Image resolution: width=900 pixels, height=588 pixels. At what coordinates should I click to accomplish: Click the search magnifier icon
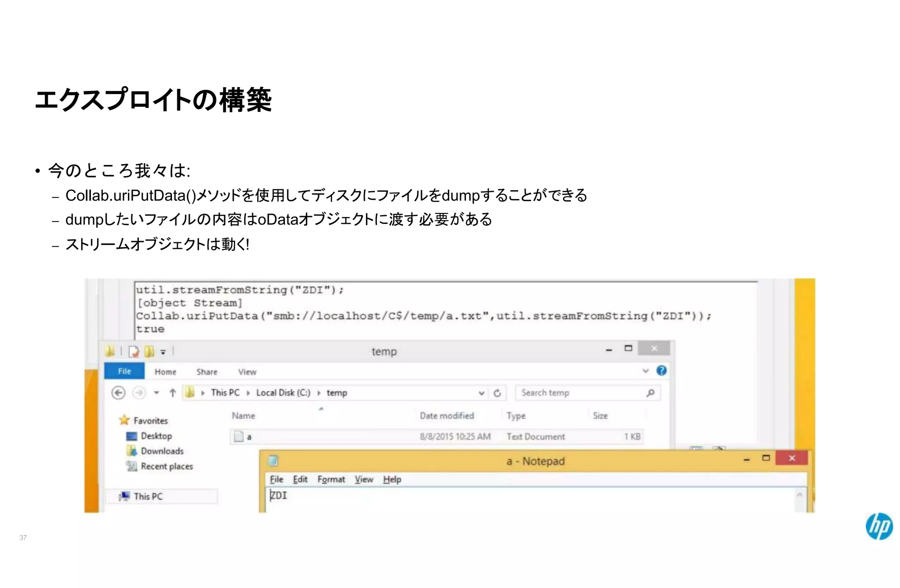(x=650, y=393)
